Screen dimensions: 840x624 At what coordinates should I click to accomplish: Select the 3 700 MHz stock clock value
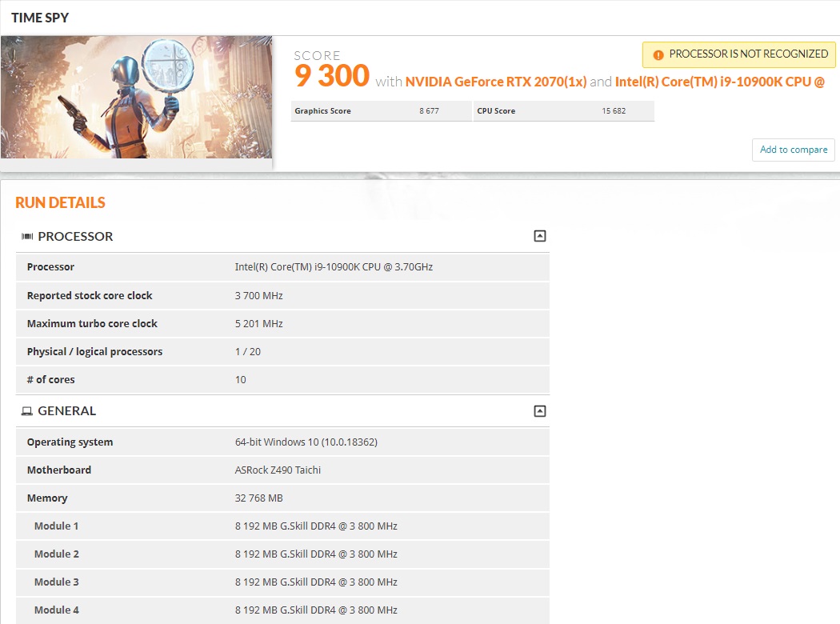(258, 296)
